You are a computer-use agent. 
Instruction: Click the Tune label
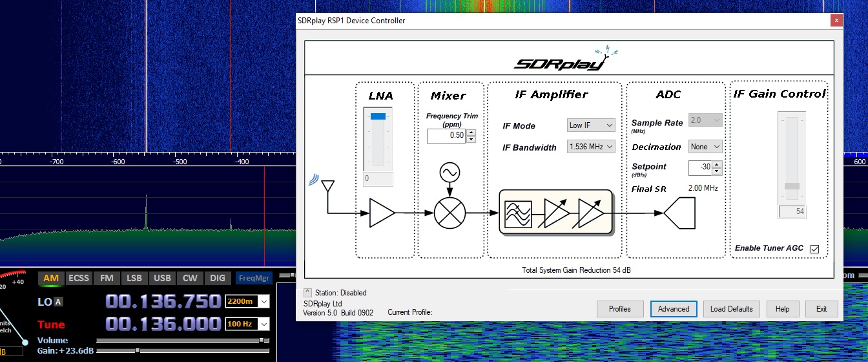[50, 325]
